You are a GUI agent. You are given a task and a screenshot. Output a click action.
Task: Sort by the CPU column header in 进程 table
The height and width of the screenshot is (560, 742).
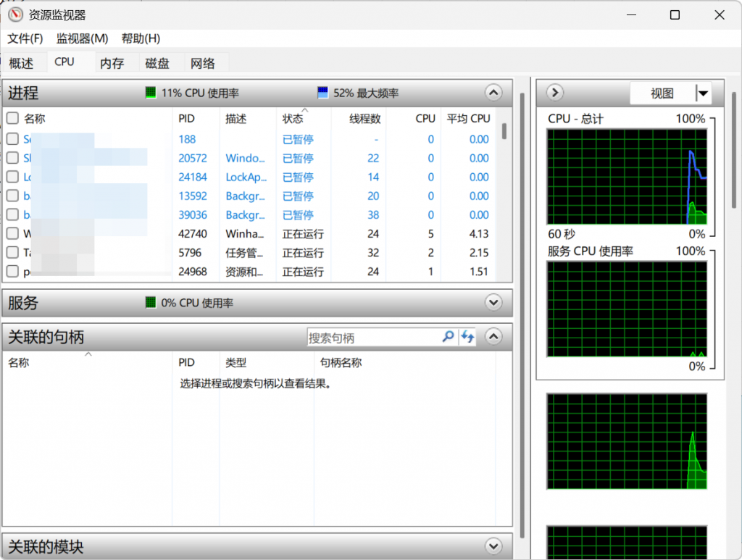point(425,118)
